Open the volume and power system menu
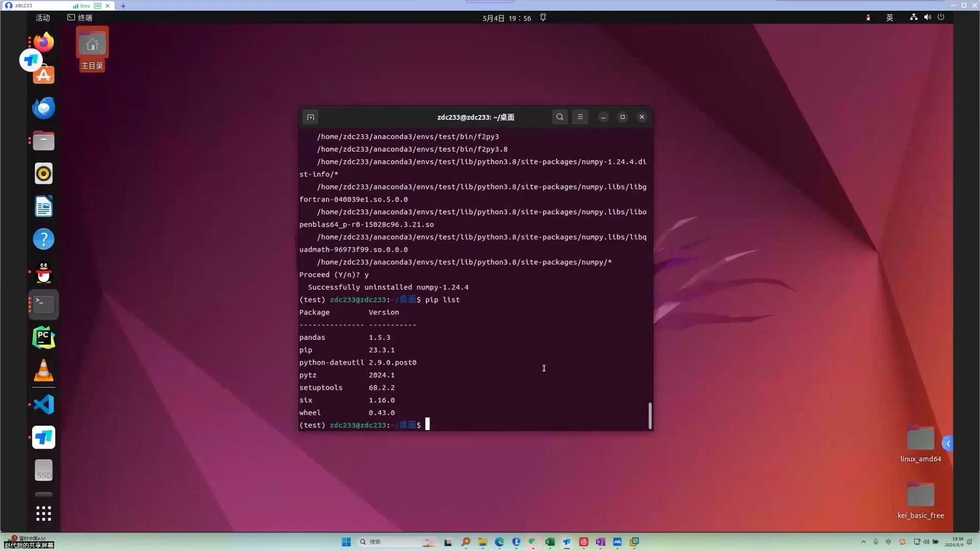This screenshot has height=551, width=980. pyautogui.click(x=927, y=17)
